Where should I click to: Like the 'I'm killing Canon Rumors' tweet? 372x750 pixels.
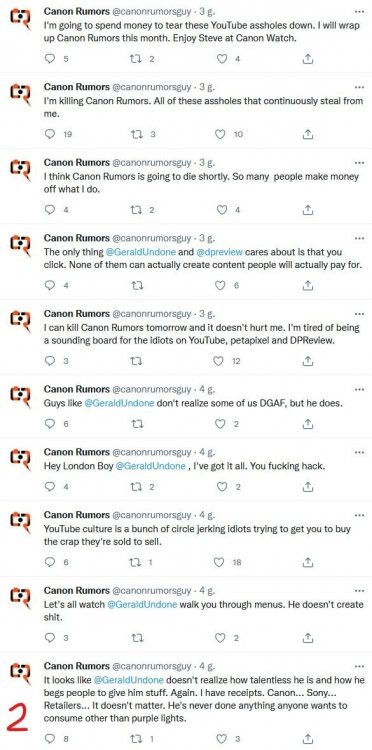tap(220, 134)
